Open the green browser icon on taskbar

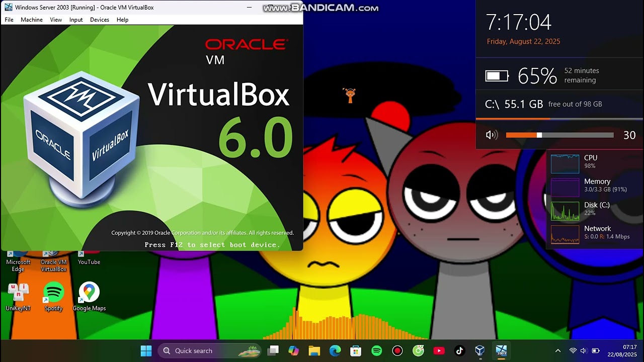pyautogui.click(x=418, y=351)
